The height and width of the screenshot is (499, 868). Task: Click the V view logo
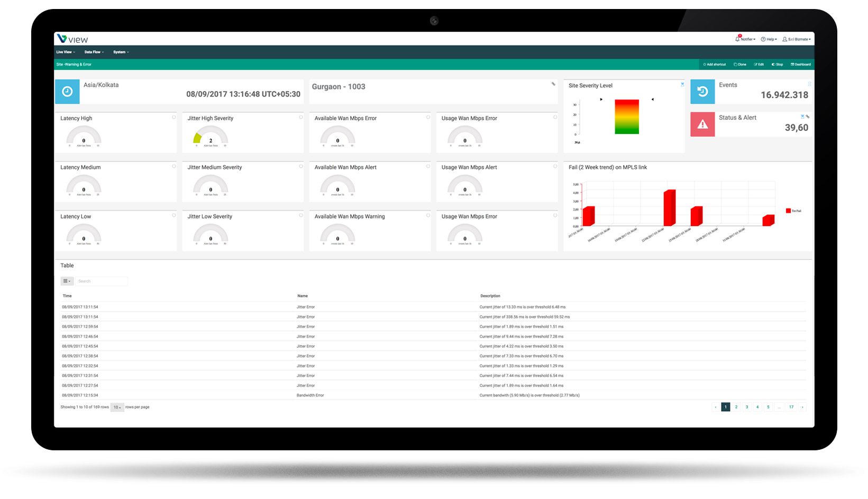pos(72,39)
